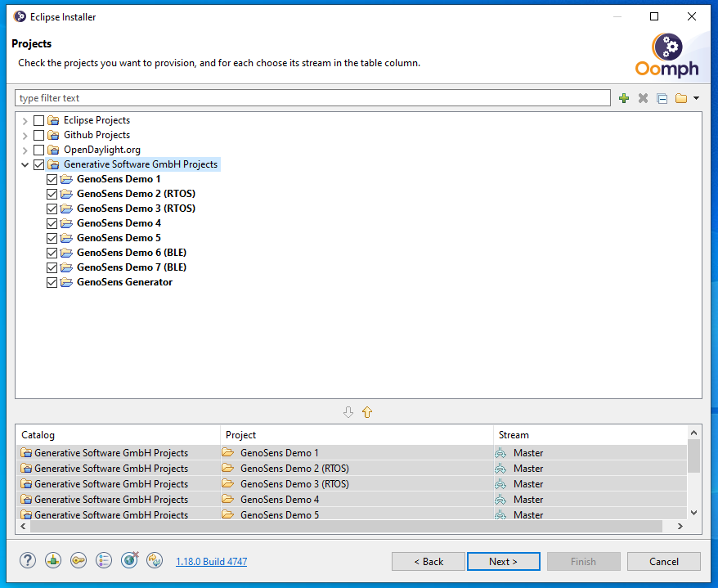Click the Catalog column header
The height and width of the screenshot is (588, 718).
click(118, 435)
